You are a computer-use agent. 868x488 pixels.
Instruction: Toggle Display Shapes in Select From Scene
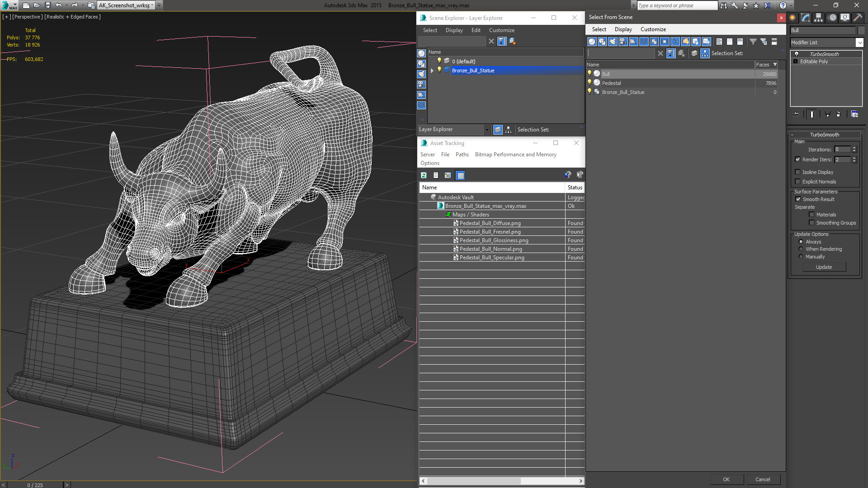point(602,42)
